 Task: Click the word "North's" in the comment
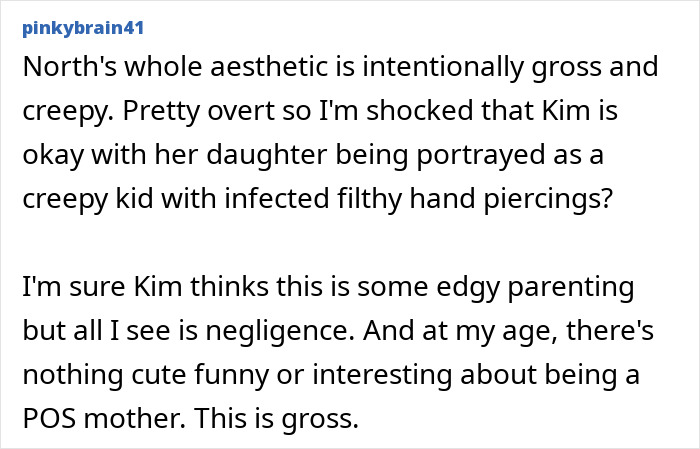[x=60, y=69]
